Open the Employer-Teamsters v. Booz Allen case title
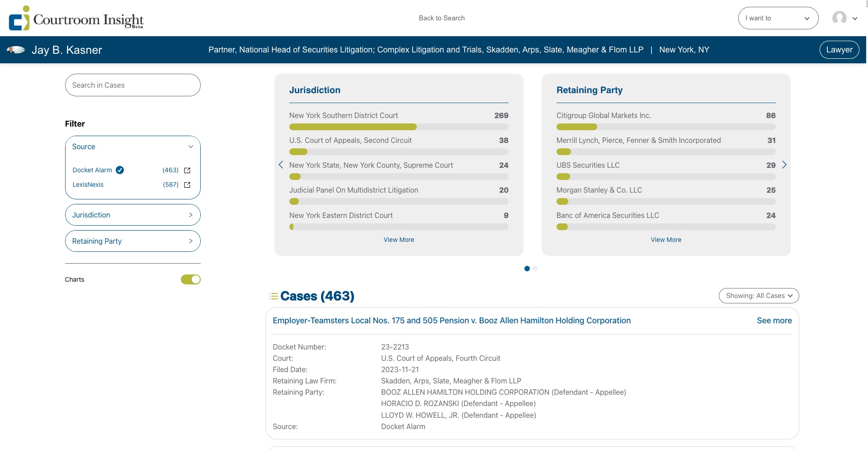The width and height of the screenshot is (868, 449). (452, 321)
